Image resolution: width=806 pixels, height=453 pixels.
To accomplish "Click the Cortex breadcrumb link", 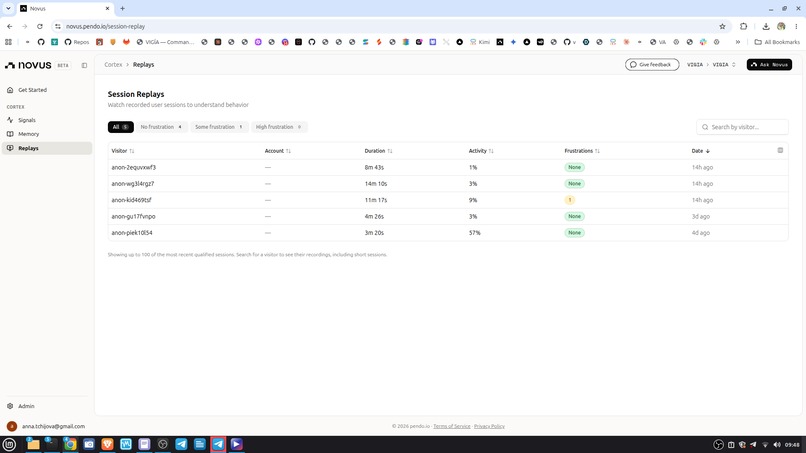I will (113, 65).
